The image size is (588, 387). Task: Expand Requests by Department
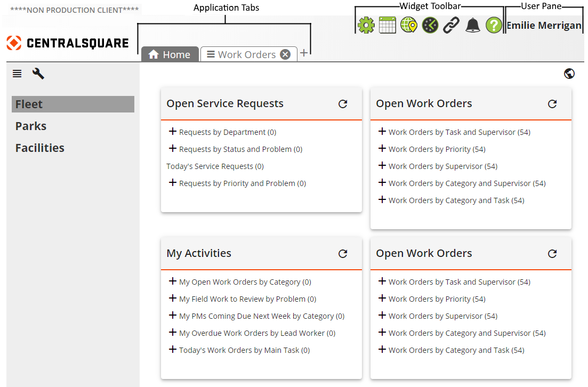(172, 132)
